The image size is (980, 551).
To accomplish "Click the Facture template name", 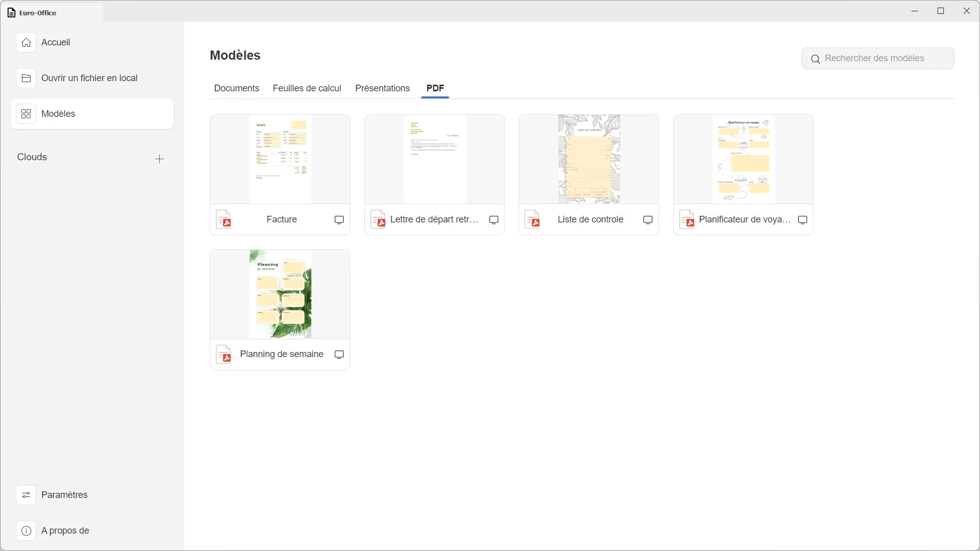I will coord(282,219).
